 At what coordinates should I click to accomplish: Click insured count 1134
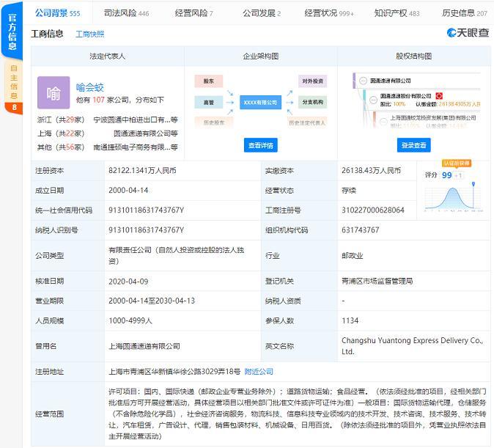point(350,321)
